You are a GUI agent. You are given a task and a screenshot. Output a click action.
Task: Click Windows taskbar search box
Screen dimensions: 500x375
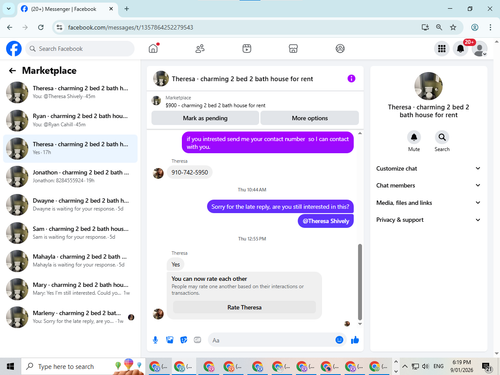pyautogui.click(x=83, y=366)
